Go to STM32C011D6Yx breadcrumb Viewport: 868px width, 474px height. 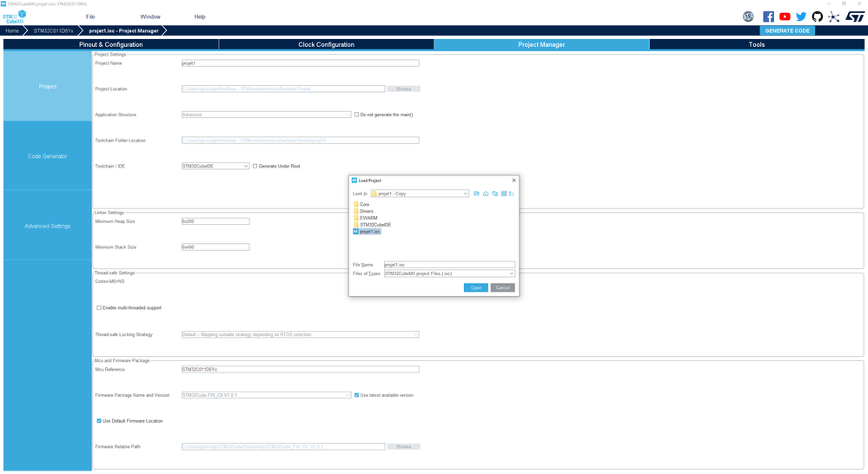point(53,30)
